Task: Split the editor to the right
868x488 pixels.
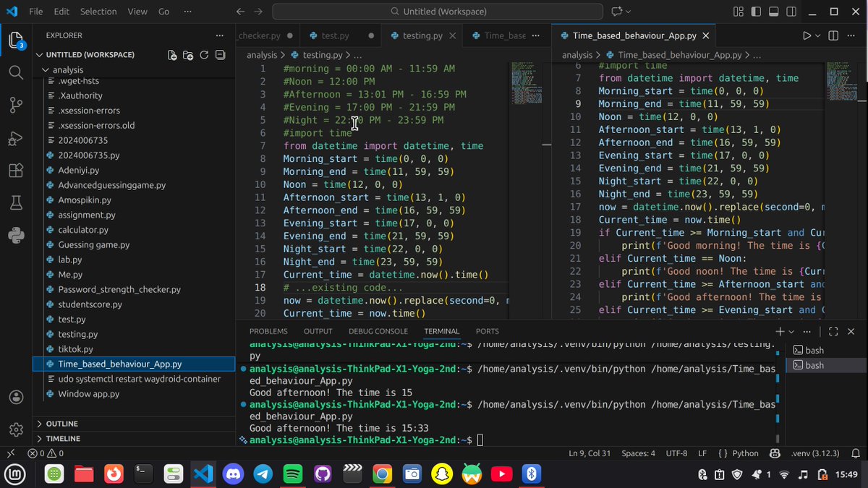Action: click(x=833, y=35)
